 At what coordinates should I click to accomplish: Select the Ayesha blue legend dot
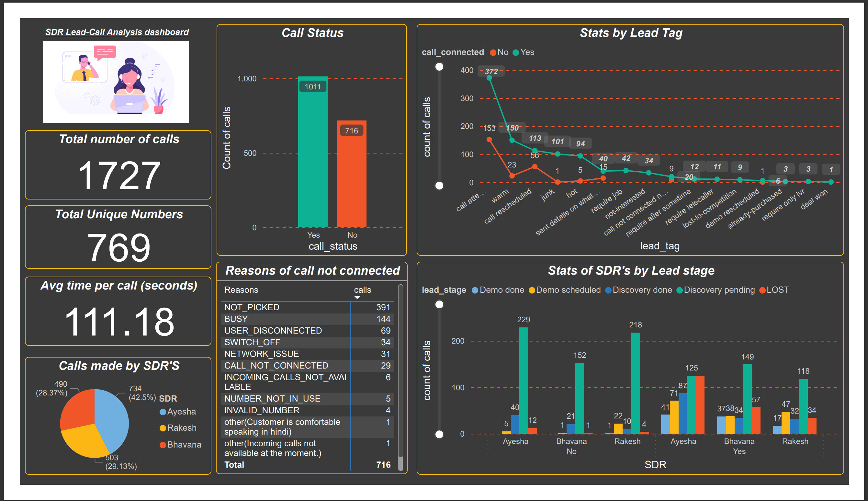[162, 412]
